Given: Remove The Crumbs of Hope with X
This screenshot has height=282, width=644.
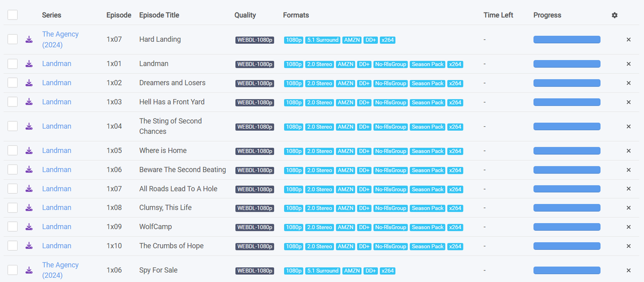Looking at the screenshot, I should [x=628, y=246].
